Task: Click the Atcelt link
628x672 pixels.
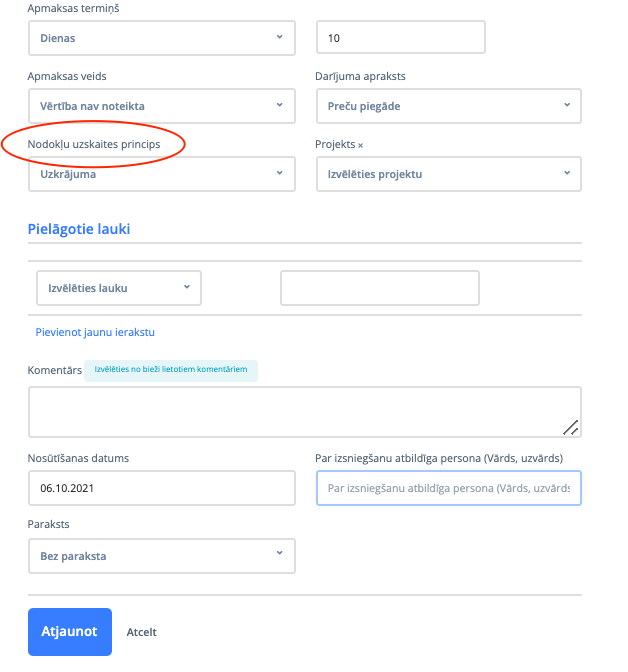Action: [x=142, y=632]
